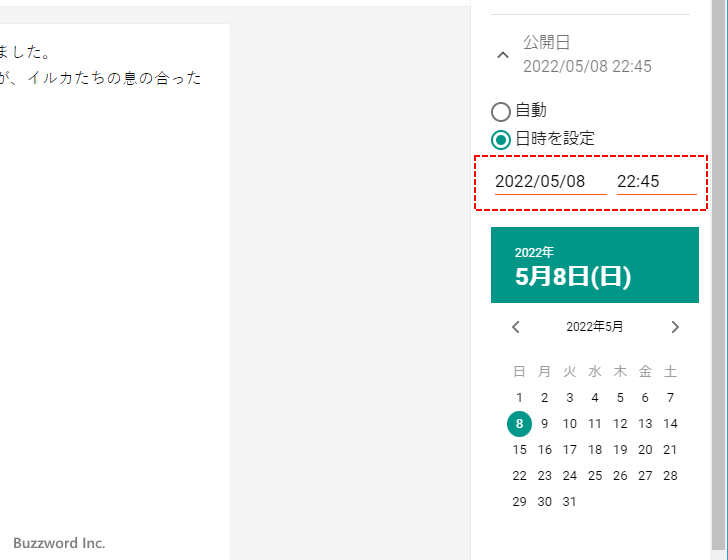The width and height of the screenshot is (728, 560).
Task: Select May 3 in the calendar
Action: point(570,397)
